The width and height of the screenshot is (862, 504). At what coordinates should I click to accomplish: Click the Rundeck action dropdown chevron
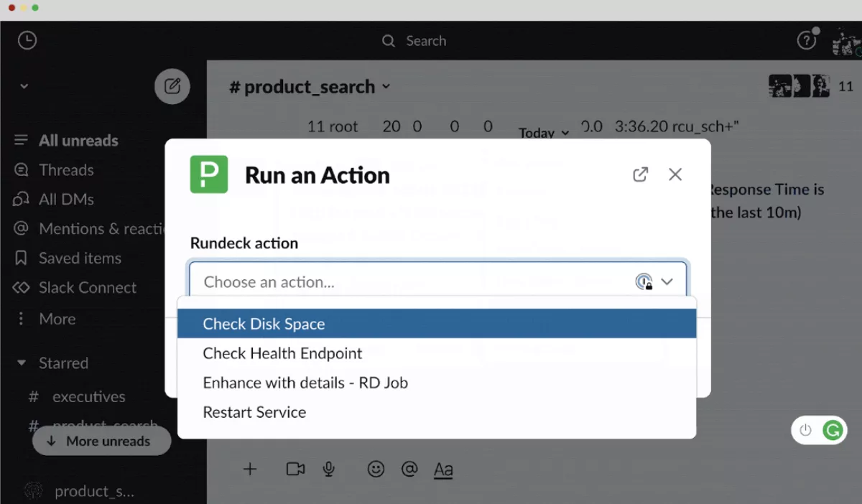coord(667,282)
